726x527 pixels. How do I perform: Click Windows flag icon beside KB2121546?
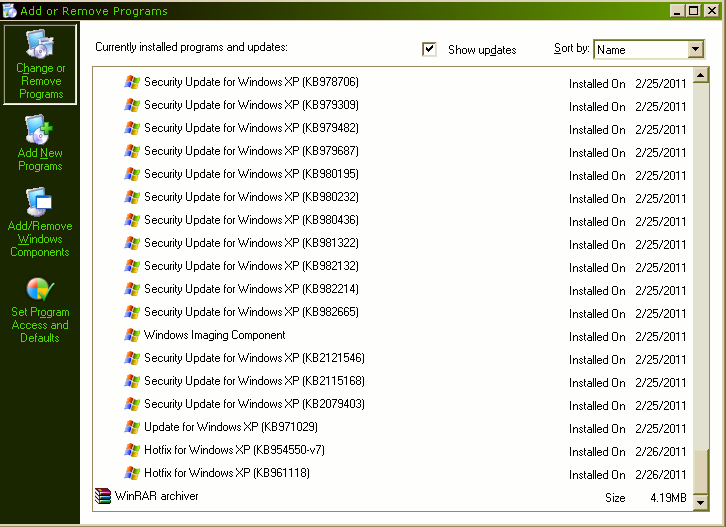click(x=132, y=358)
